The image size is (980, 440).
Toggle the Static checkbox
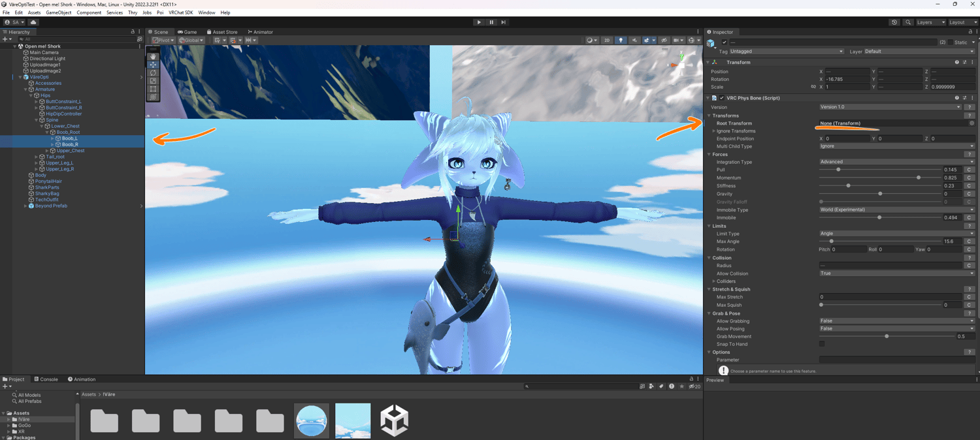[x=951, y=42]
